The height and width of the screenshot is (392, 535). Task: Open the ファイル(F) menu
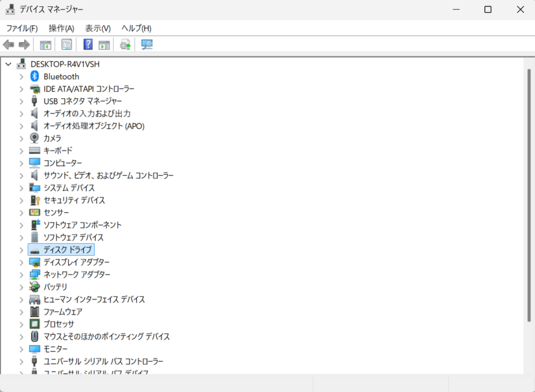click(x=22, y=28)
